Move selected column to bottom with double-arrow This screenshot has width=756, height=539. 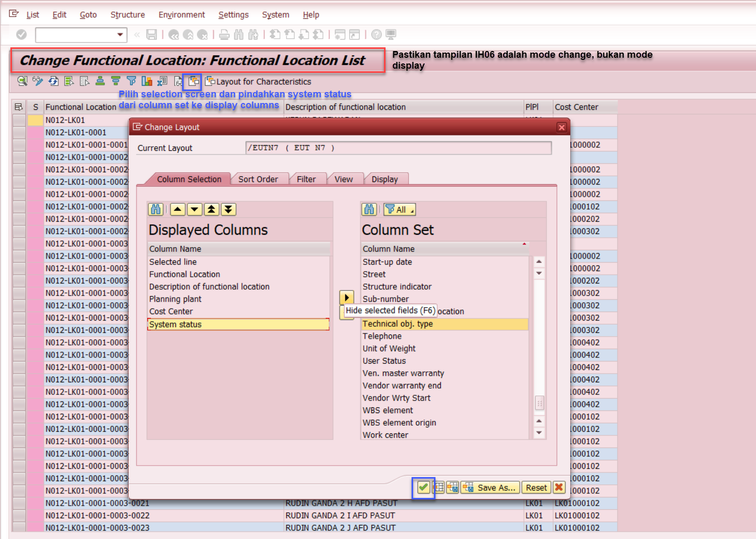point(228,209)
